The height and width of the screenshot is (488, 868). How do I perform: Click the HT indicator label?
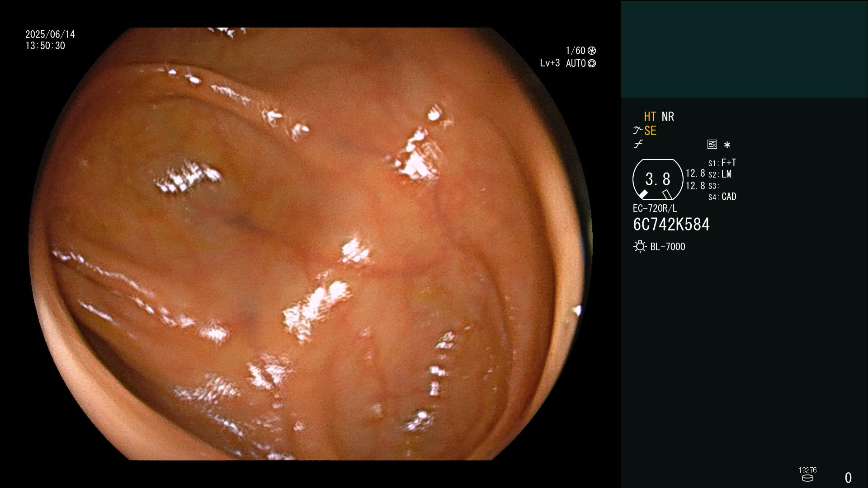650,117
